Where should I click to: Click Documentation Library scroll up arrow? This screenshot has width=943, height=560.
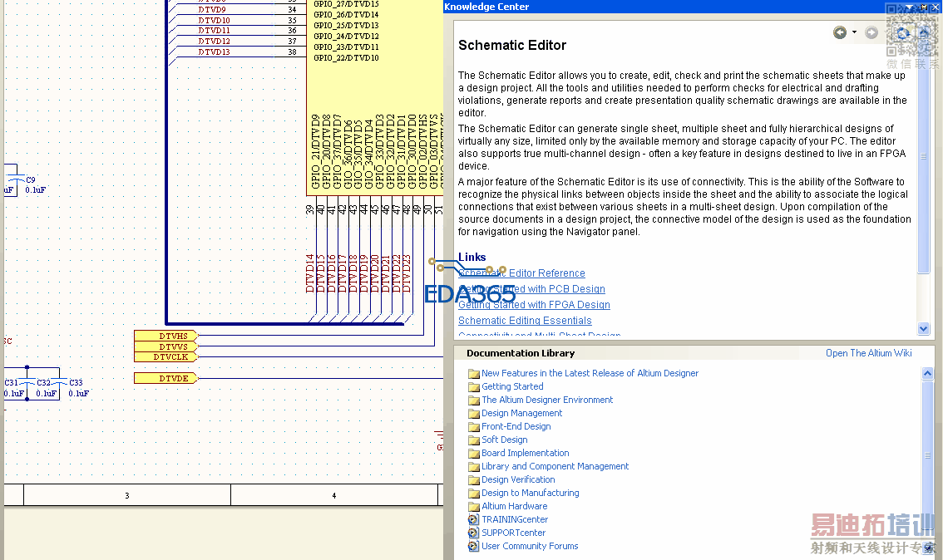coord(927,373)
